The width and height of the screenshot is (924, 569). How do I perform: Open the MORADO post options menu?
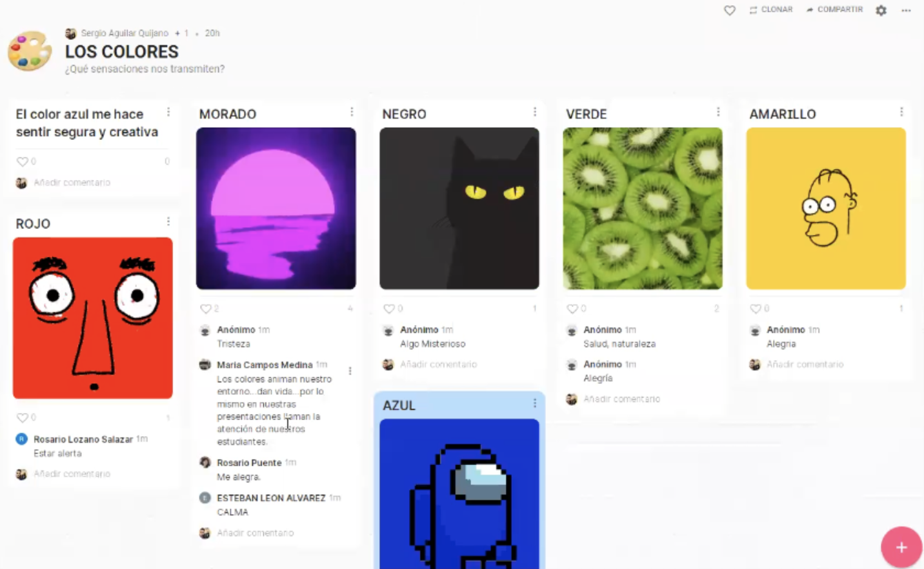[x=352, y=112]
